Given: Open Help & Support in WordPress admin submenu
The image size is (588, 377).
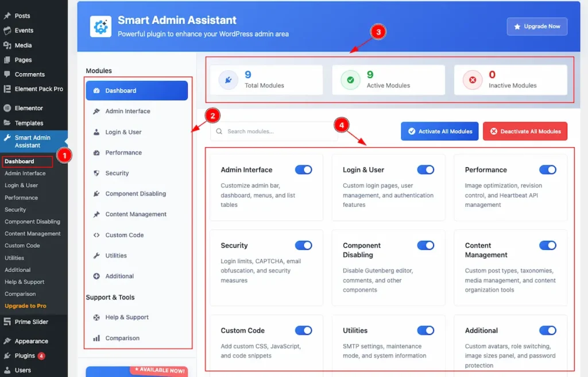Looking at the screenshot, I should click(24, 282).
